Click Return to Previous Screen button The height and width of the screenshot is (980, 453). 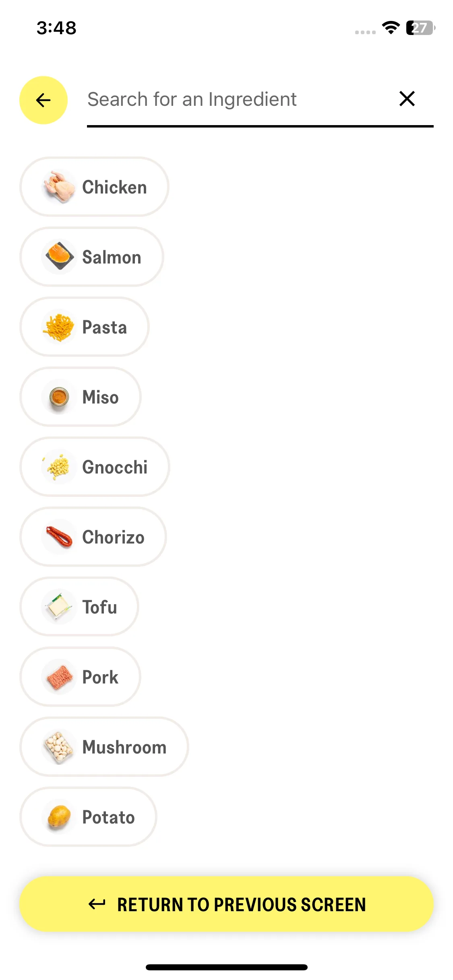pyautogui.click(x=227, y=904)
